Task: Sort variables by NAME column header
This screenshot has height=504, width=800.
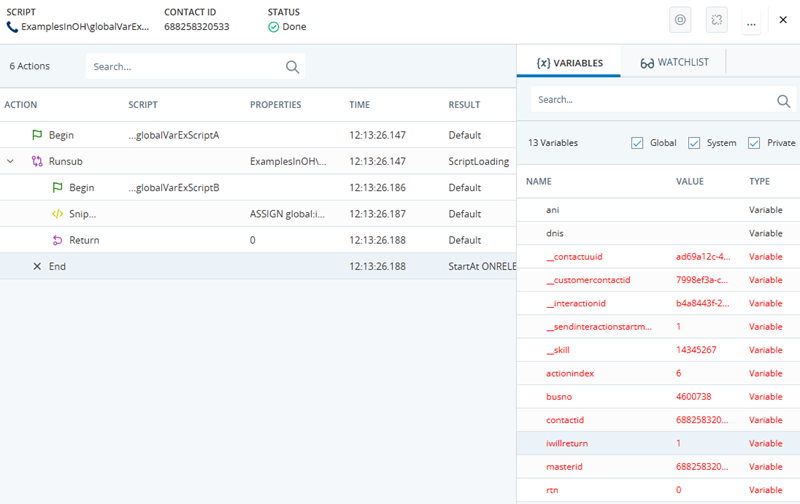Action: click(539, 182)
